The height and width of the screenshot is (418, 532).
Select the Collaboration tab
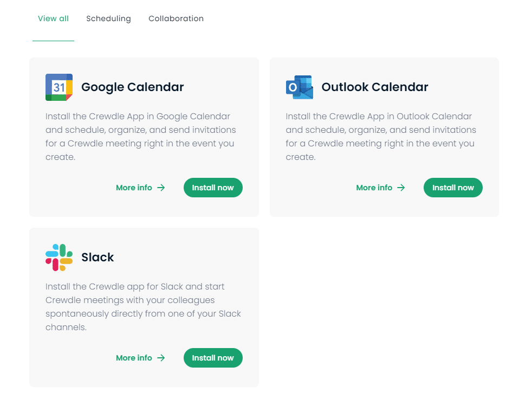pyautogui.click(x=176, y=18)
